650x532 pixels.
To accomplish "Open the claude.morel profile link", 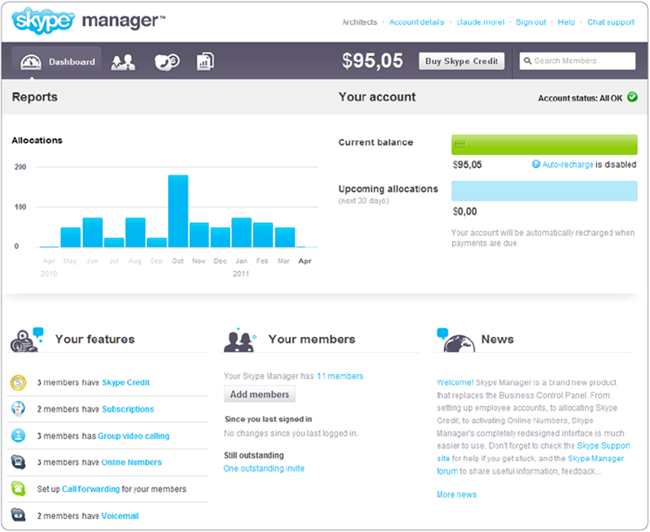I will [480, 22].
